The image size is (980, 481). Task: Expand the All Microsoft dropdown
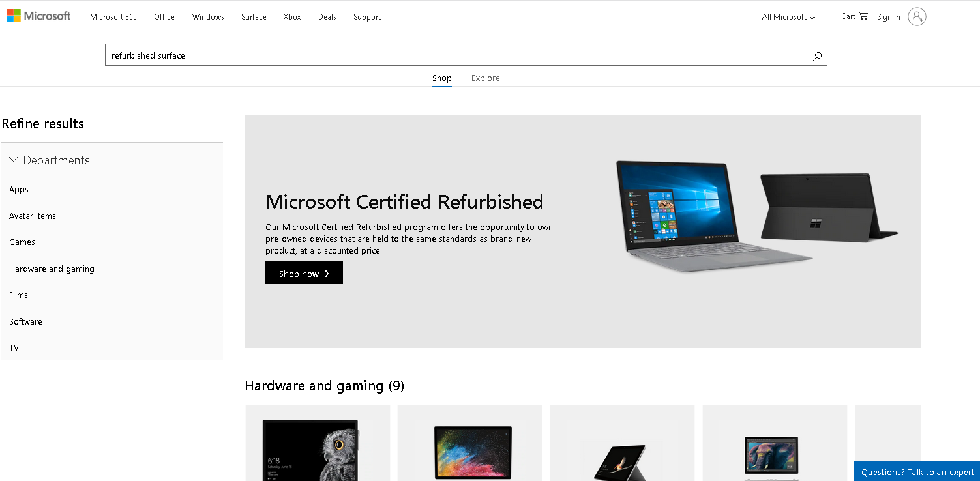[x=788, y=17]
